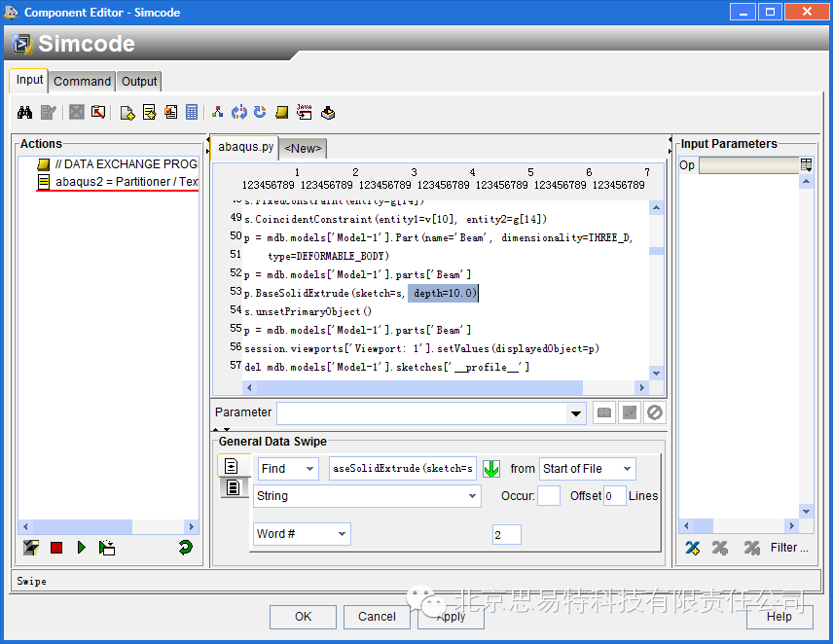Click the book icon next to Parameter
Viewport: 833px width, 644px height.
pyautogui.click(x=604, y=412)
